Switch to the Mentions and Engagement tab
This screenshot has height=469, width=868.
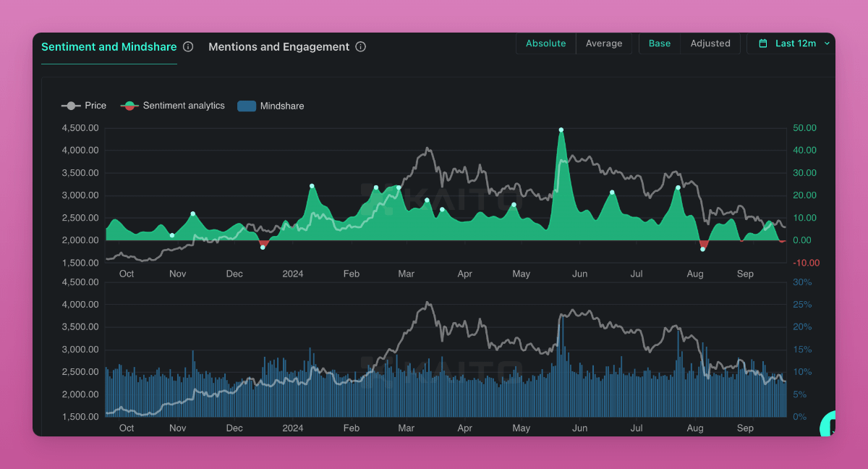point(278,47)
